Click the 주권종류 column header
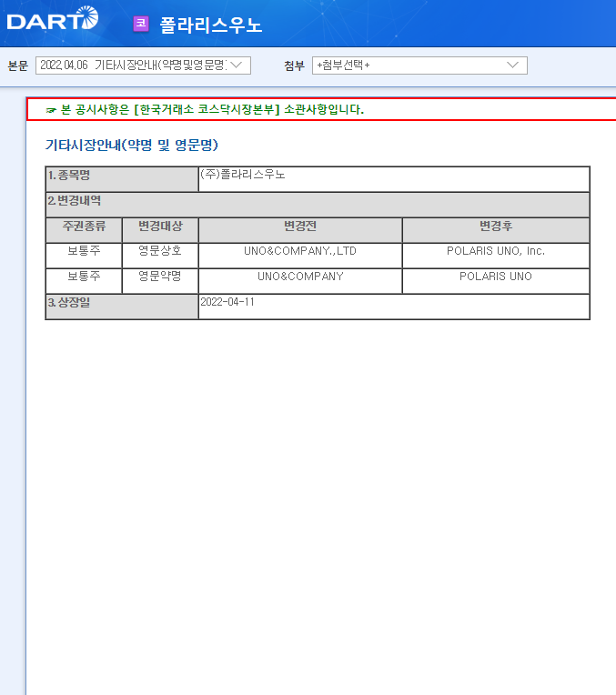The image size is (616, 695). click(84, 230)
